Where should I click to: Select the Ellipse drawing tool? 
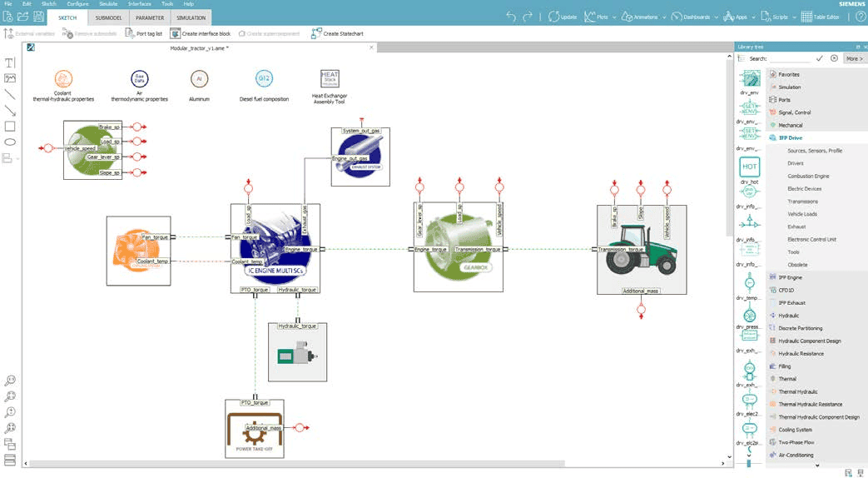10,142
